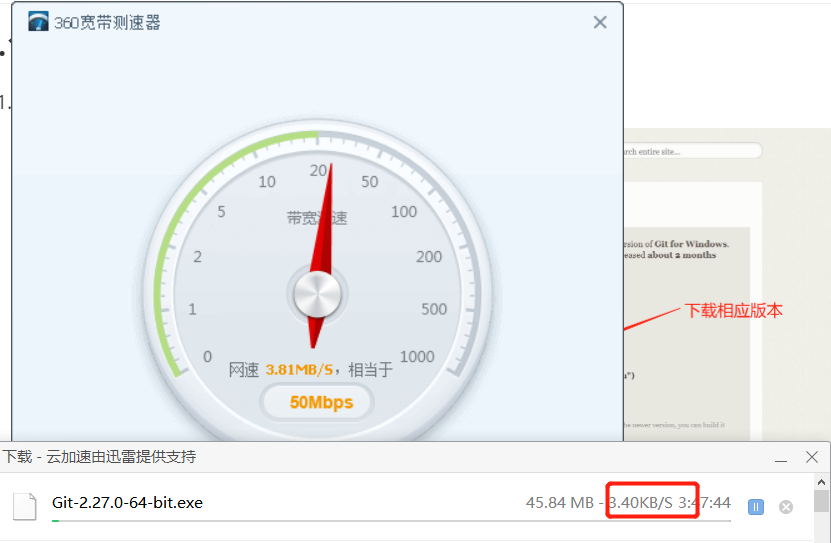Click the 1000 mark on the speed gauge

click(x=416, y=357)
